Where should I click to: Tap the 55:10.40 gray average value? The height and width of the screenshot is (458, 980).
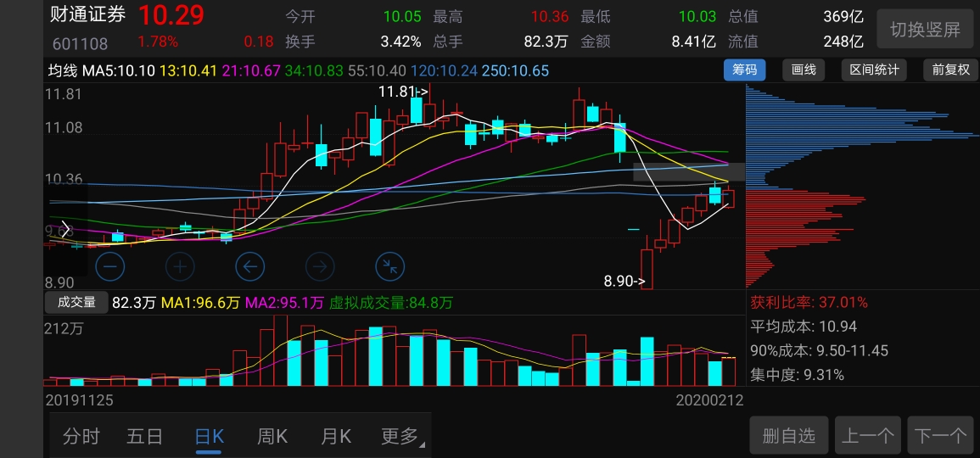pos(377,70)
